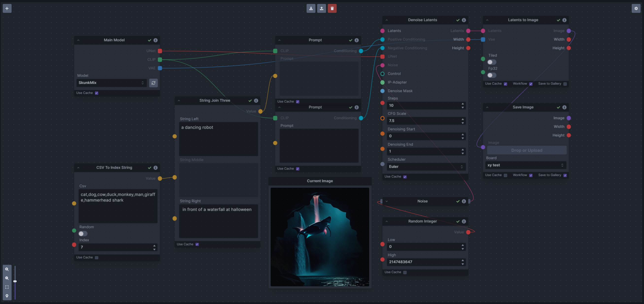Open the workflow settings gear
Screen dimensions: 644x304
[x=636, y=8]
